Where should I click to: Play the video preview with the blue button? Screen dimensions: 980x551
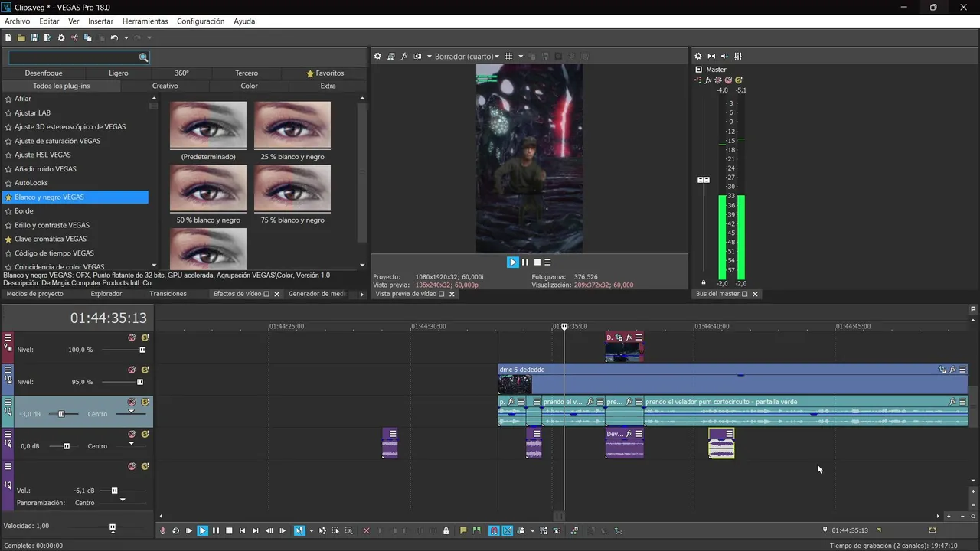(512, 262)
